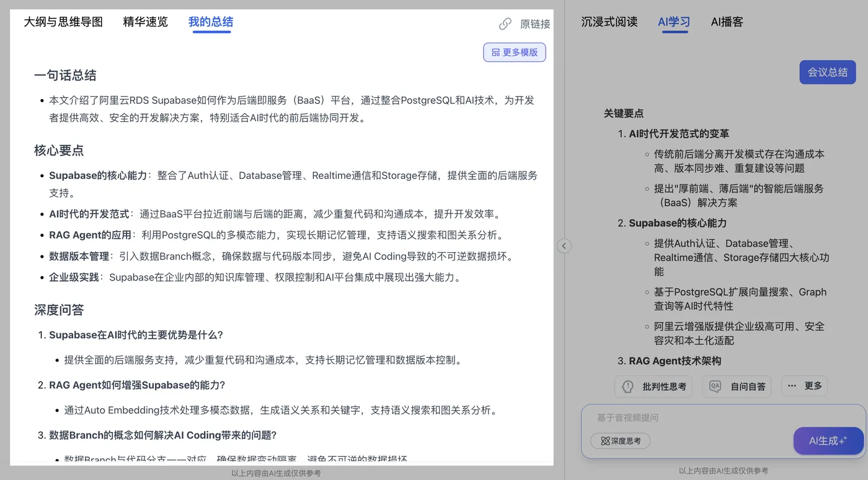Click the question RAG Agent如何增强Supabase的能力
The width and height of the screenshot is (868, 480).
[137, 385]
